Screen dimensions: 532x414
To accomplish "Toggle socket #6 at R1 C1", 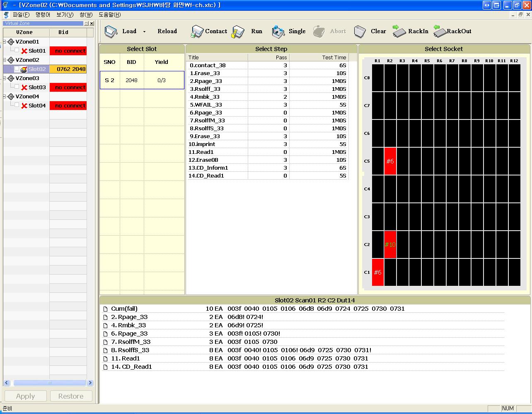I will (377, 273).
